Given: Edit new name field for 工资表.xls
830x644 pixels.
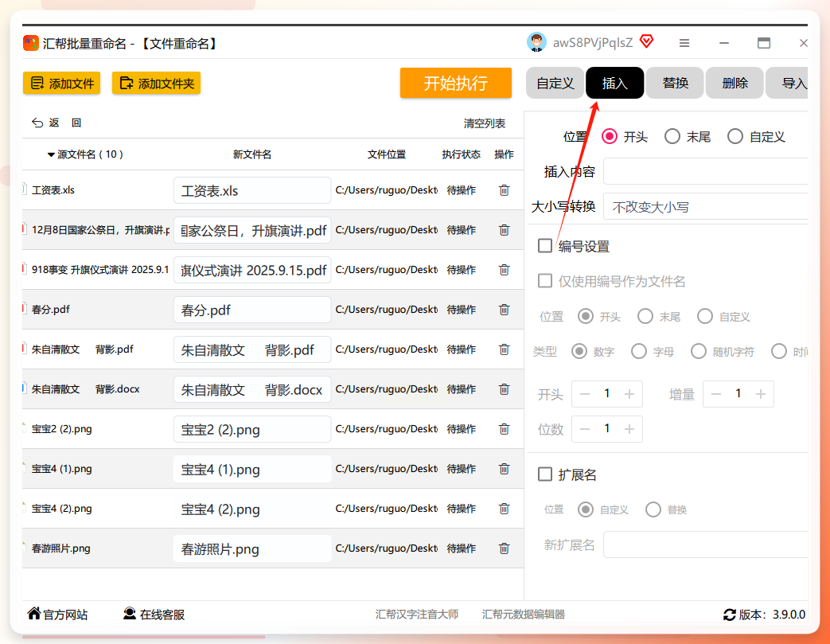Looking at the screenshot, I should (252, 191).
